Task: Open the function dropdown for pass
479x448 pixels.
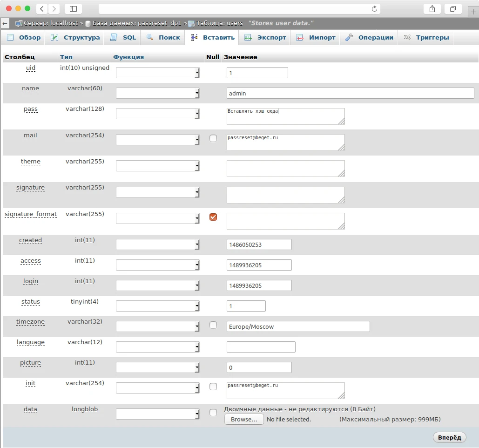Action: coord(158,114)
